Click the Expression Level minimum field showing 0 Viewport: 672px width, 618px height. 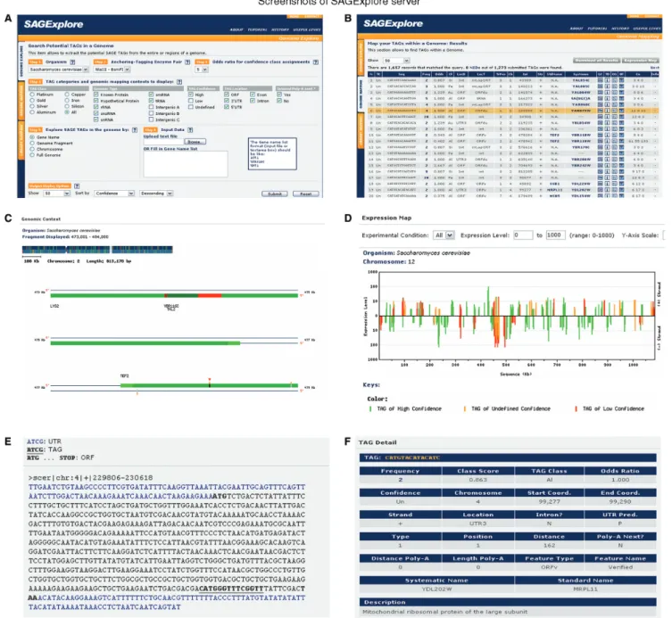coord(523,235)
